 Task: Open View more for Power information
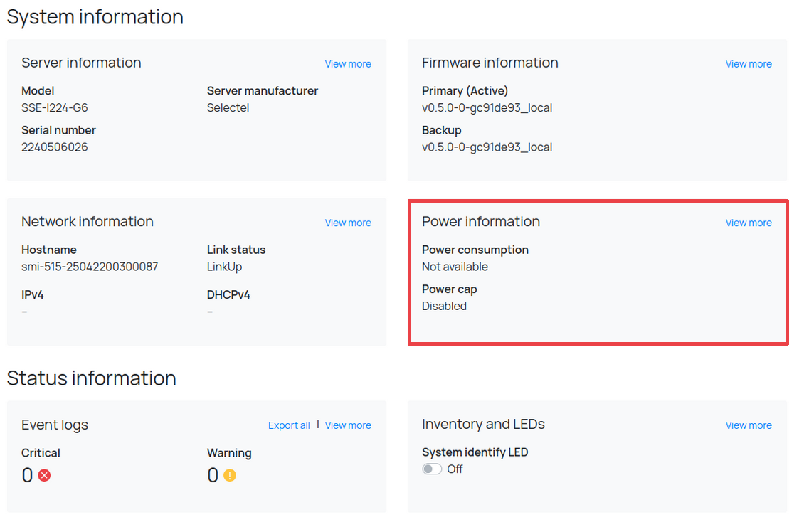point(749,223)
